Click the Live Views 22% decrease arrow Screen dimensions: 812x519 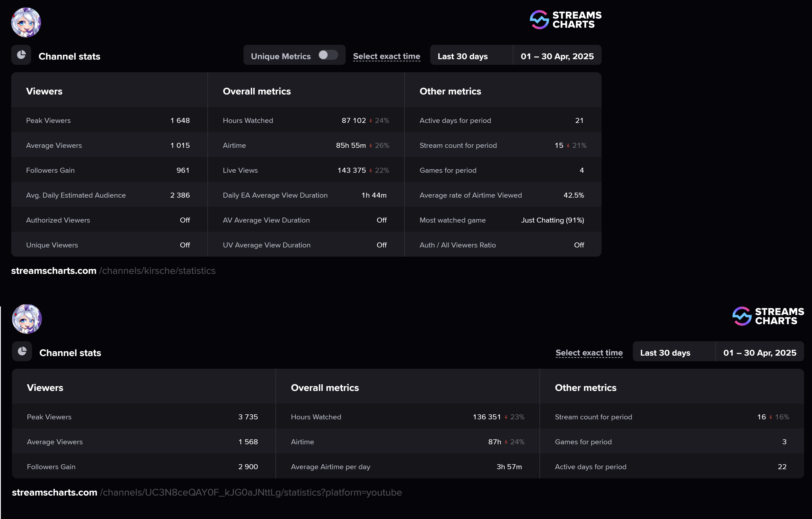(371, 171)
